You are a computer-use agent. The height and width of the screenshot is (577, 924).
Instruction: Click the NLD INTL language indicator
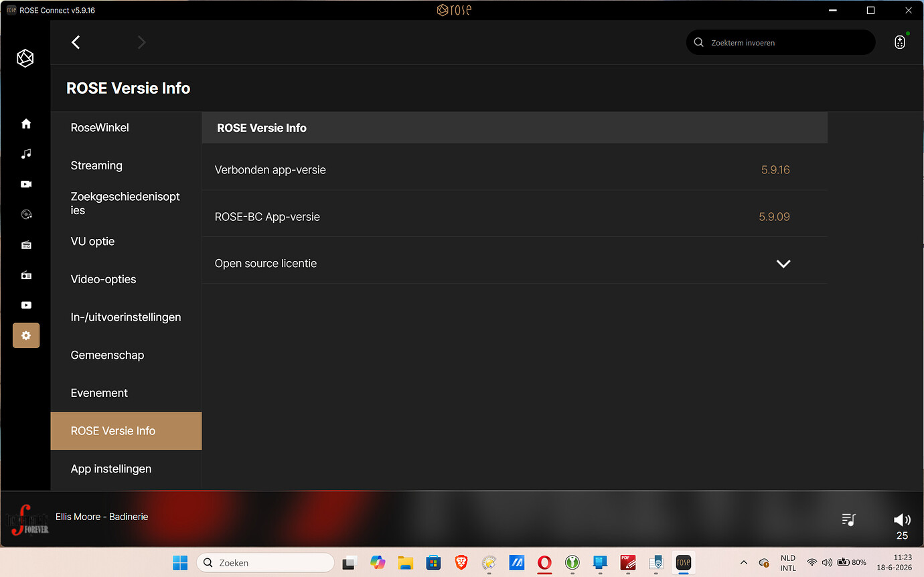(x=788, y=563)
